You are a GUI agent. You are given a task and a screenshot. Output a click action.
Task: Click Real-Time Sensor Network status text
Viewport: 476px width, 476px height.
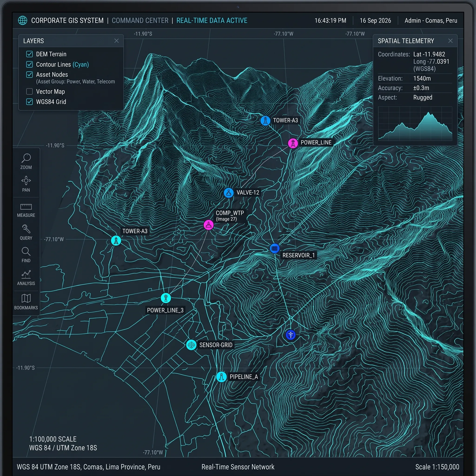tap(238, 467)
